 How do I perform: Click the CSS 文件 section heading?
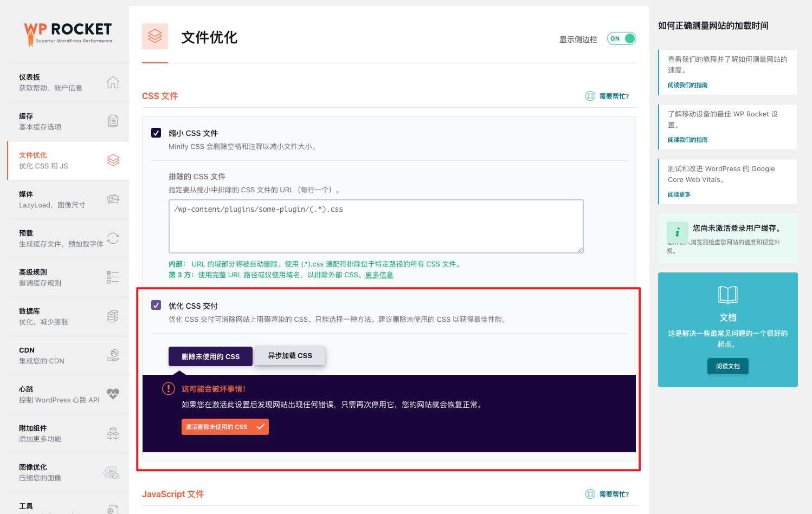point(160,96)
